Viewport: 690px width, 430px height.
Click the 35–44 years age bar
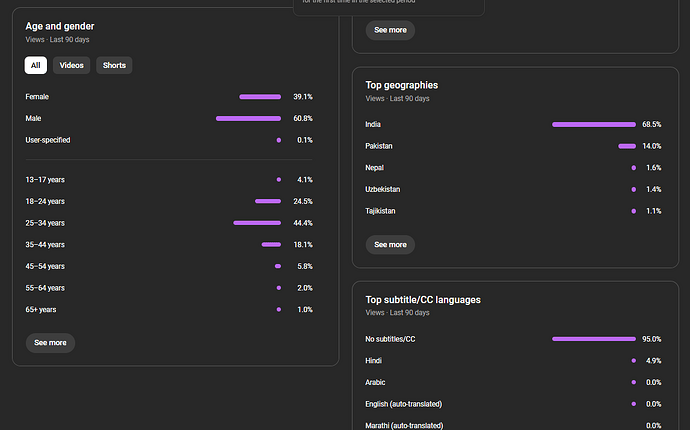pos(271,244)
